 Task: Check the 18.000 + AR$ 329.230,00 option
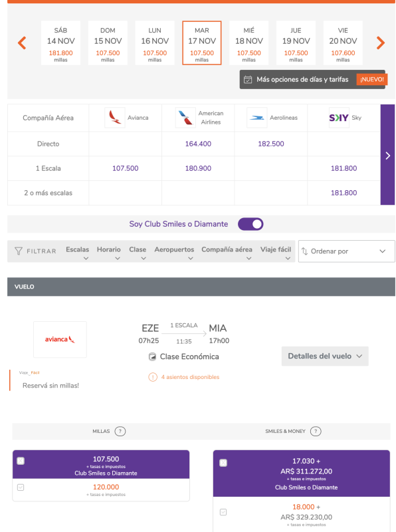[x=223, y=512]
